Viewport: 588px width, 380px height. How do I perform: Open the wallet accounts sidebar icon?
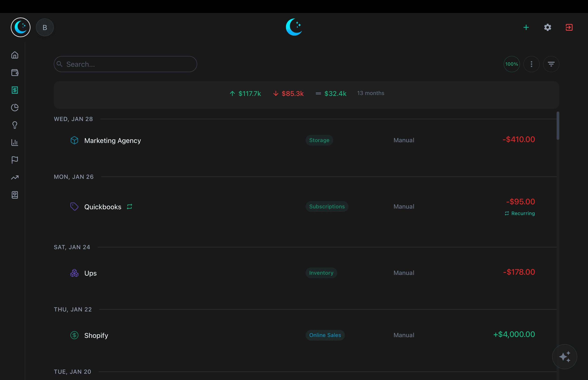coord(15,73)
